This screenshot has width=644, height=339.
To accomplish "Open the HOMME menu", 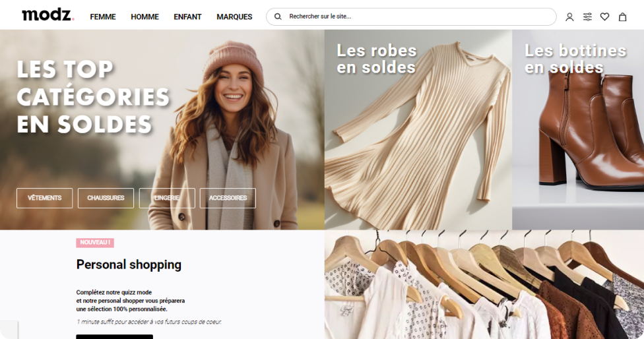I will coord(145,17).
